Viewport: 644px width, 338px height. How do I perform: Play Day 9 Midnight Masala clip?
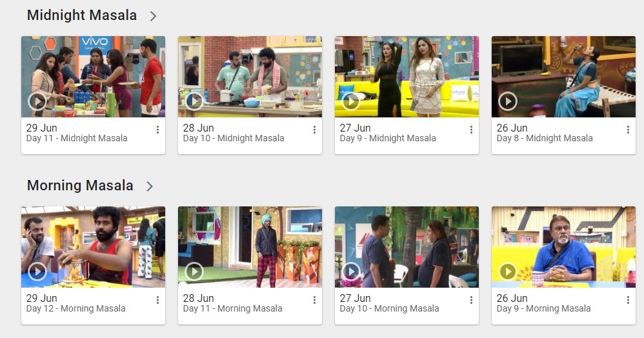click(351, 101)
